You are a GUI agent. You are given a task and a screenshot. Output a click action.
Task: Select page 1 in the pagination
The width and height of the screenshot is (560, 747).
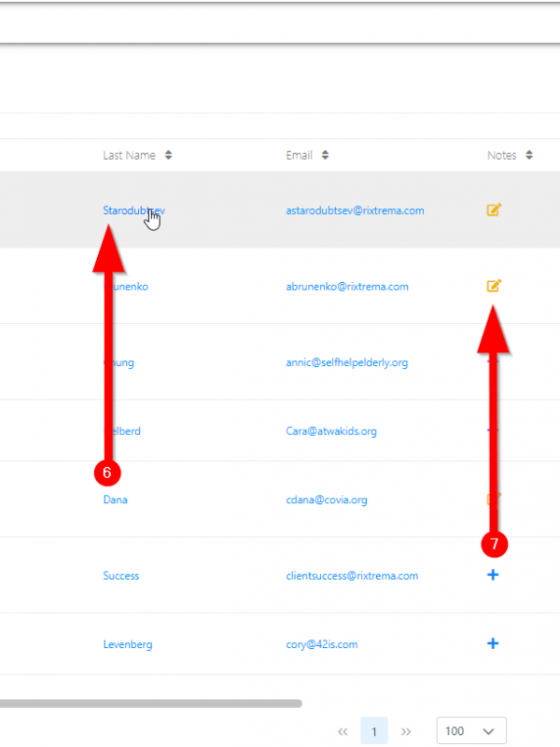coord(374,731)
